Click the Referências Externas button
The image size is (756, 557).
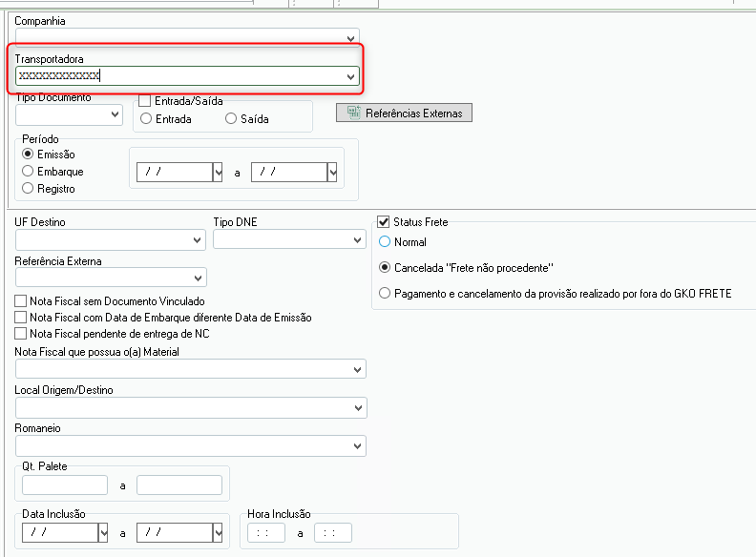pyautogui.click(x=404, y=113)
